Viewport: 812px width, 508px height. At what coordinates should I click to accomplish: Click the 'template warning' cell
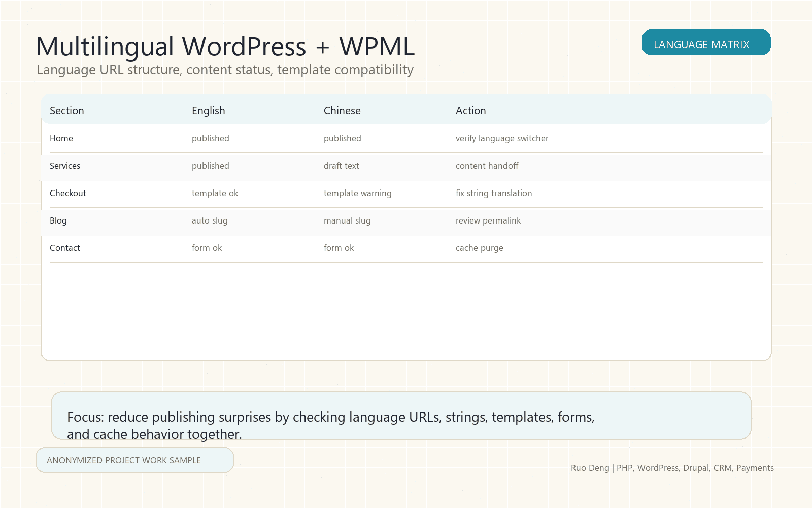point(358,193)
